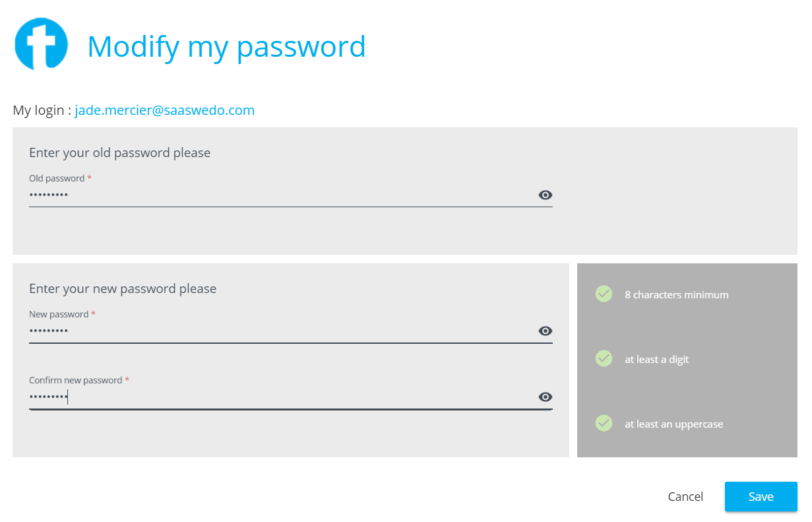
Task: Click the '8 characters minimum' requirement text
Action: click(x=676, y=295)
